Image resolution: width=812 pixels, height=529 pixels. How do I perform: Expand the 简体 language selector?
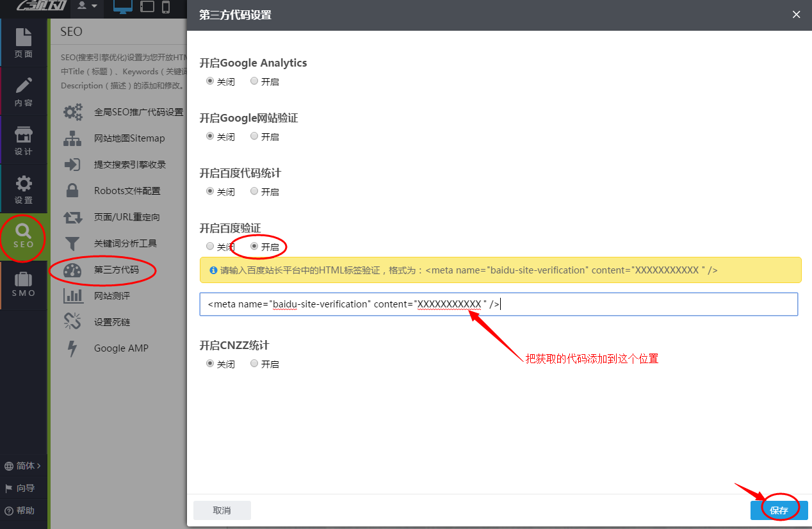coord(23,466)
